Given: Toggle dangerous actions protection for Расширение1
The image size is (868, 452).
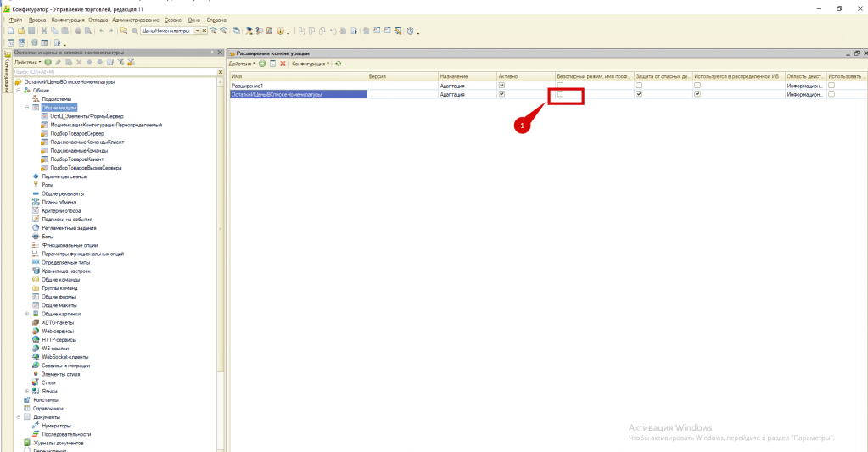Looking at the screenshot, I should pos(639,86).
